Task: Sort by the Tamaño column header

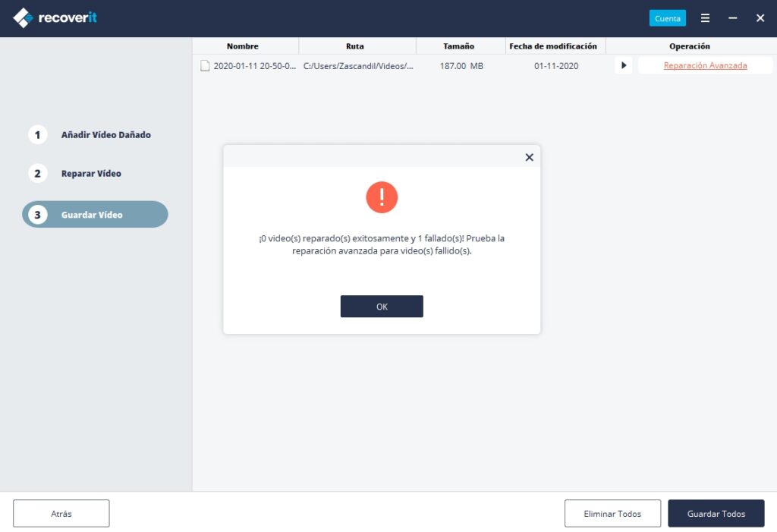Action: point(459,46)
